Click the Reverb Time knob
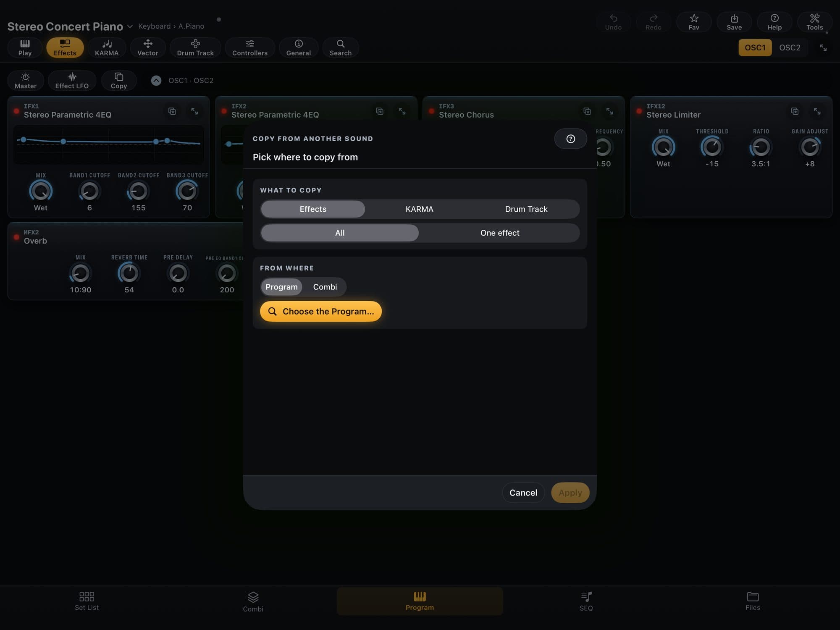840x630 pixels. point(129,273)
